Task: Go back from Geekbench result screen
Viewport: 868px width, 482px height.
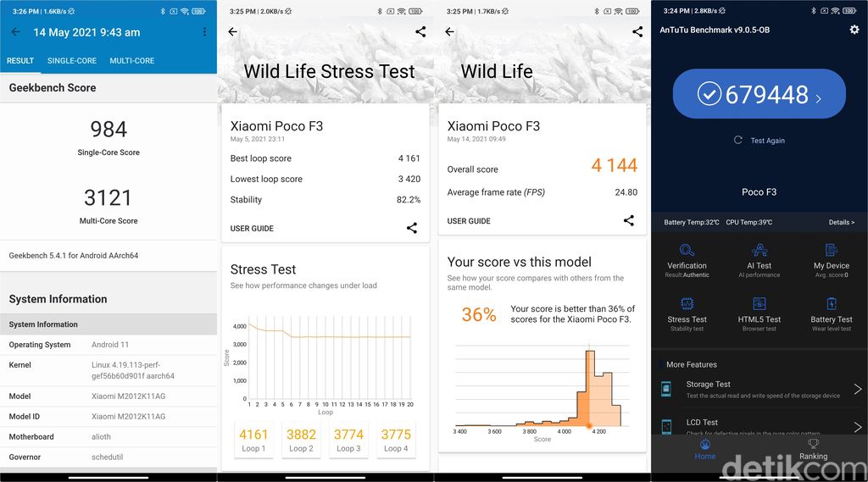Action: pyautogui.click(x=15, y=32)
